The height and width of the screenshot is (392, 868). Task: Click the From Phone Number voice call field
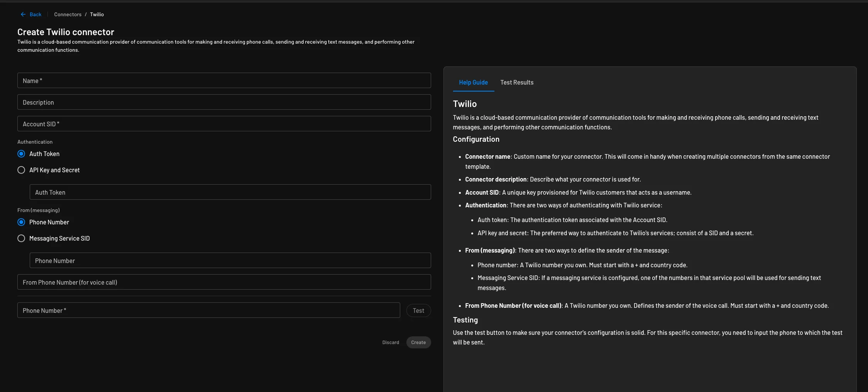pos(224,282)
